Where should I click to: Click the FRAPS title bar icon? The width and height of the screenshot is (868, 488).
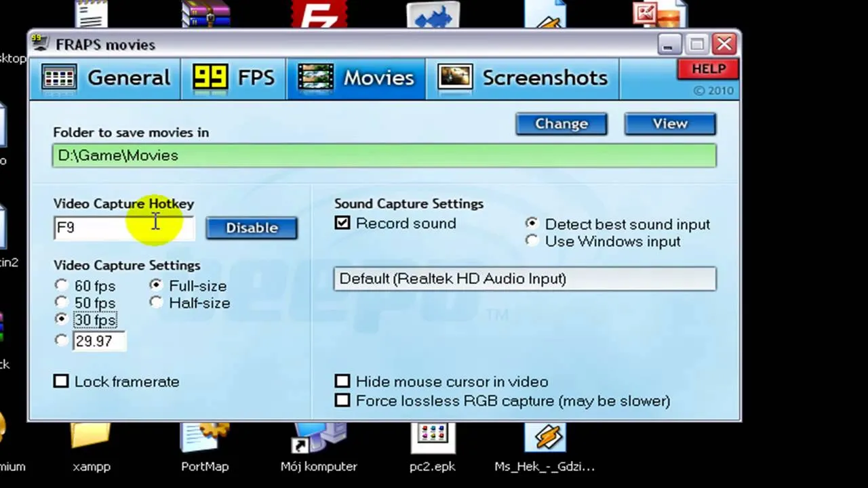coord(41,44)
